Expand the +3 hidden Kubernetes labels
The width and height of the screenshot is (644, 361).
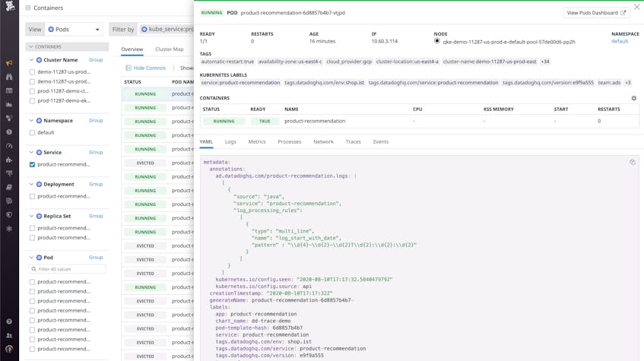coord(628,83)
